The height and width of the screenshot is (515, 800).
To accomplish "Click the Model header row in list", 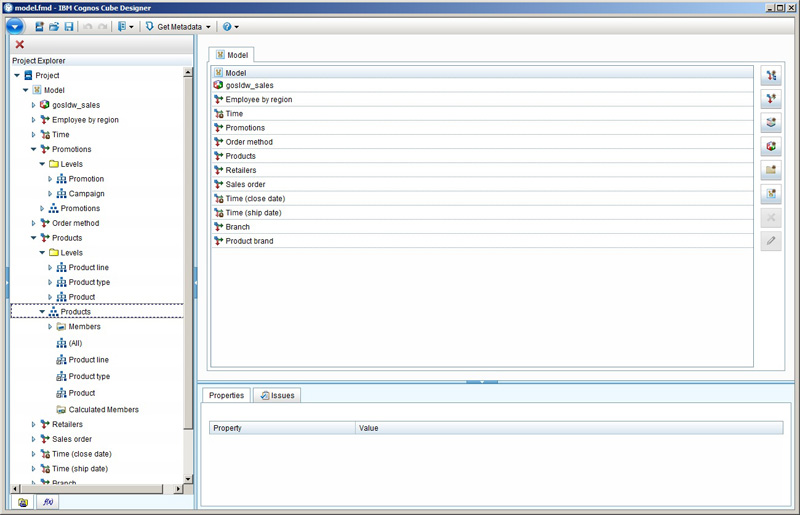I will click(482, 72).
